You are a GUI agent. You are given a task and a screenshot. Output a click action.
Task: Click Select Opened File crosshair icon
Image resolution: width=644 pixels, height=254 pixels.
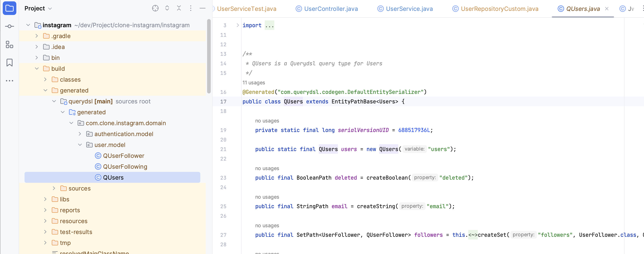(155, 8)
